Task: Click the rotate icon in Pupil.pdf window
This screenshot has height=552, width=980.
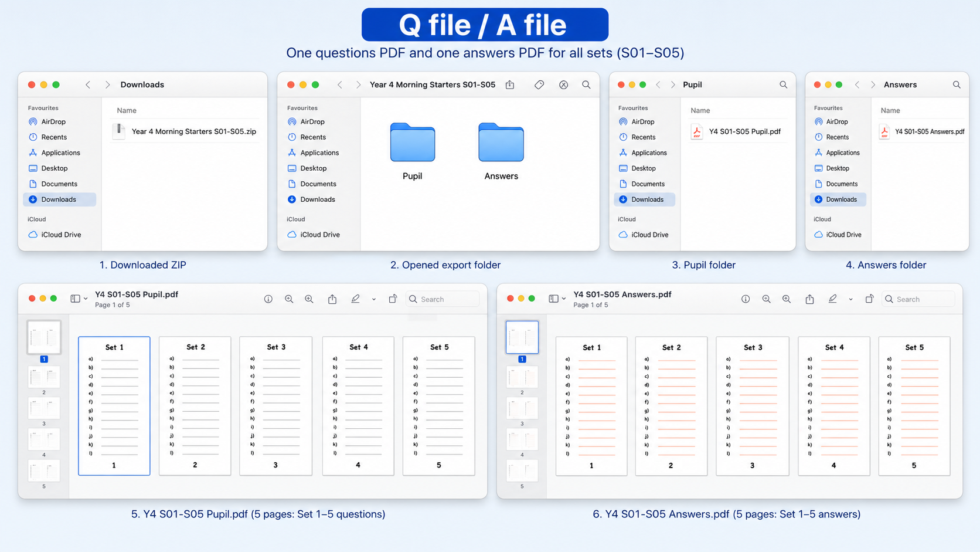Action: pyautogui.click(x=393, y=299)
